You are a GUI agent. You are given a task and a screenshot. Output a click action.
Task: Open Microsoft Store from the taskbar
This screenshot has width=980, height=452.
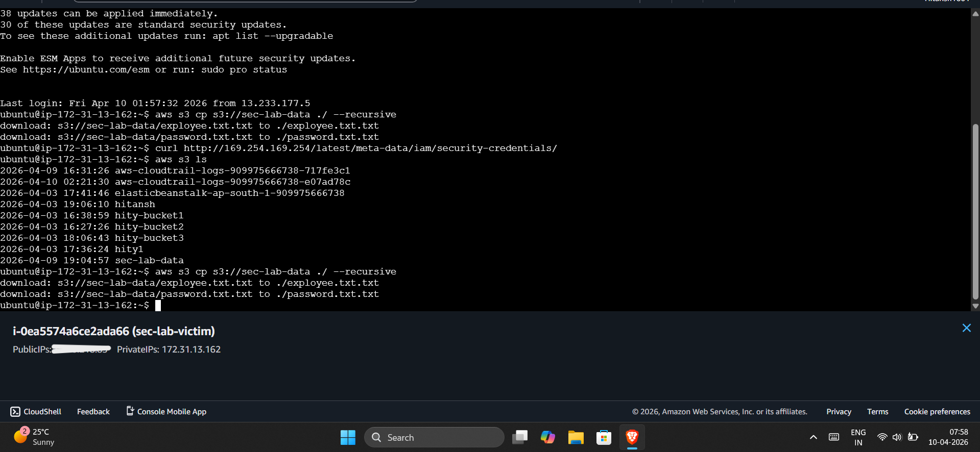tap(604, 437)
